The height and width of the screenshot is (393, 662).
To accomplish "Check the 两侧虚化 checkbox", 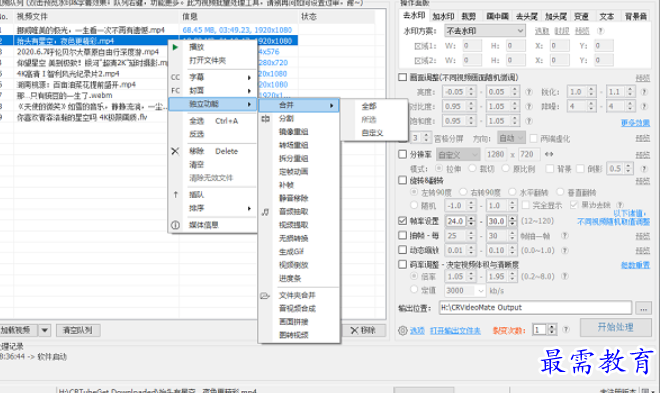I will 533,138.
